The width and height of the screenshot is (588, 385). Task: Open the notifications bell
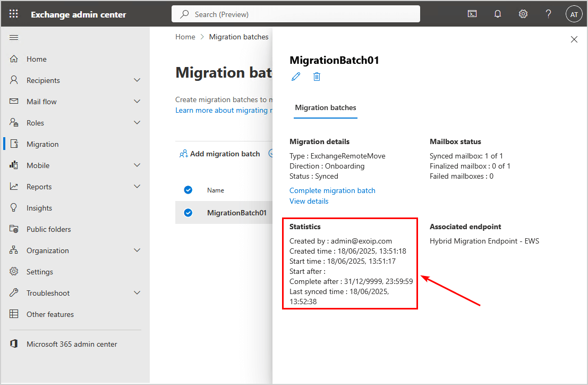point(498,14)
